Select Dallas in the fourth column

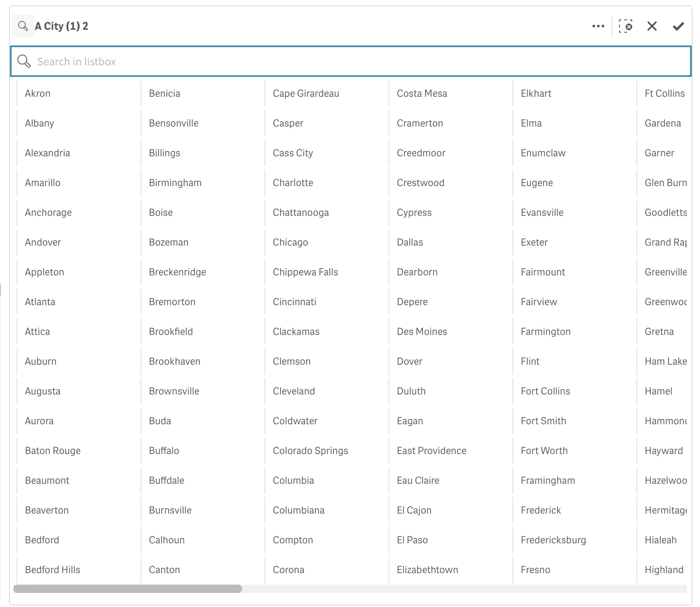click(x=410, y=242)
